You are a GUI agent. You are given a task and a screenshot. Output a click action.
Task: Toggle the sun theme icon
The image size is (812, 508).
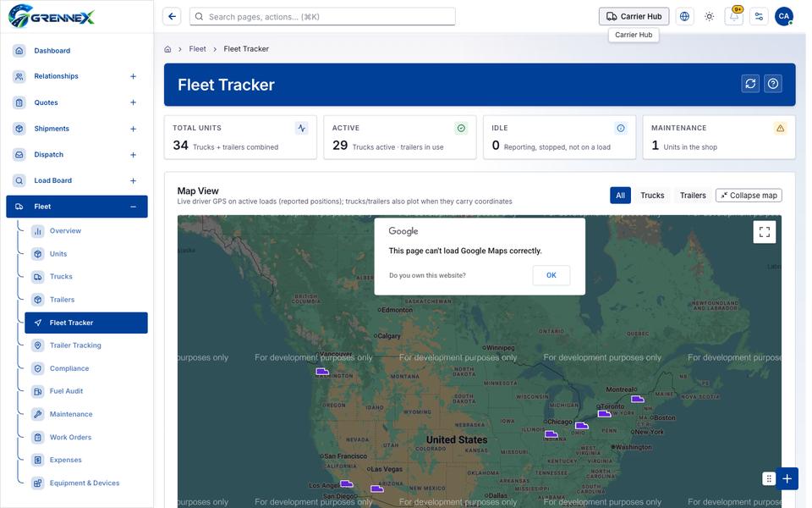(x=709, y=17)
